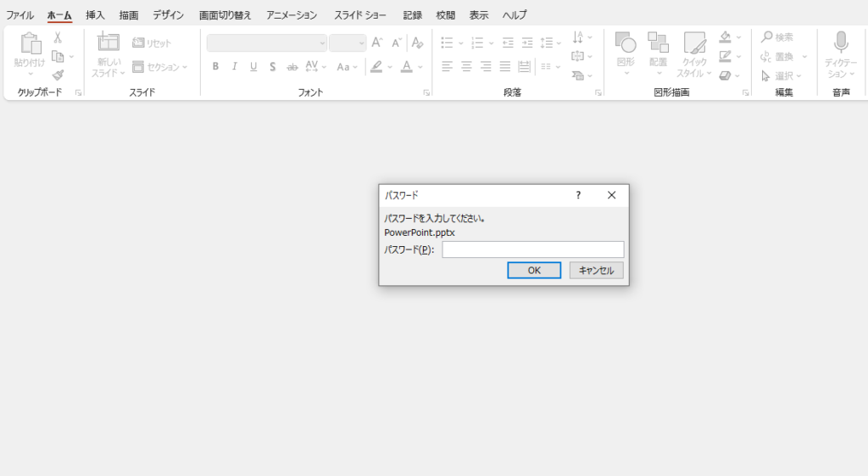The height and width of the screenshot is (476, 868).
Task: Click the Increase List Level icon
Action: point(527,42)
